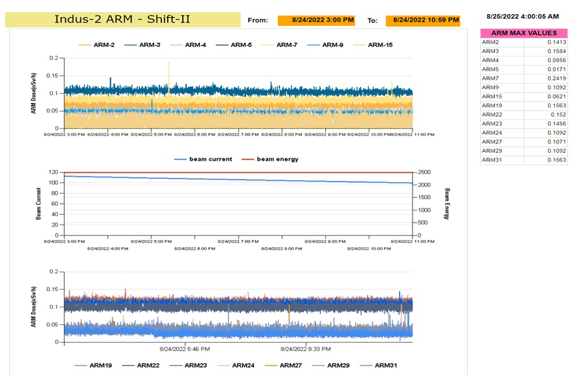Screen dimensions: 588x386
Task: Select the ARM15 max value 0.0621
Action: click(557, 96)
